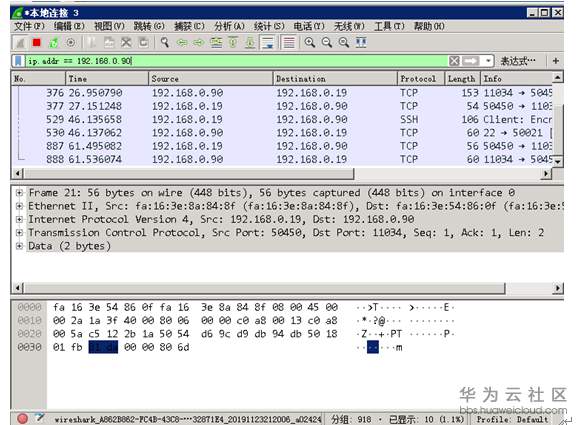Click packet list horizontal scrollbar thumb
Image resolution: width=581 pixels, height=425 pixels.
189,173
